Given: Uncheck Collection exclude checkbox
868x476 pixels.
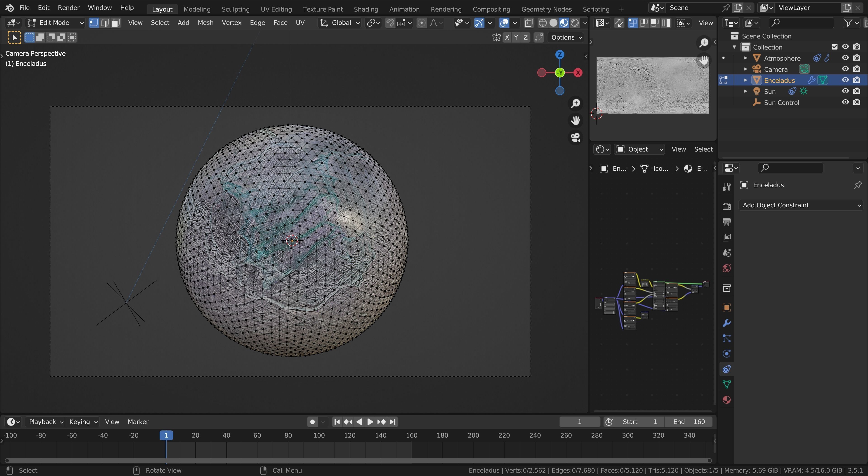Looking at the screenshot, I should click(834, 47).
